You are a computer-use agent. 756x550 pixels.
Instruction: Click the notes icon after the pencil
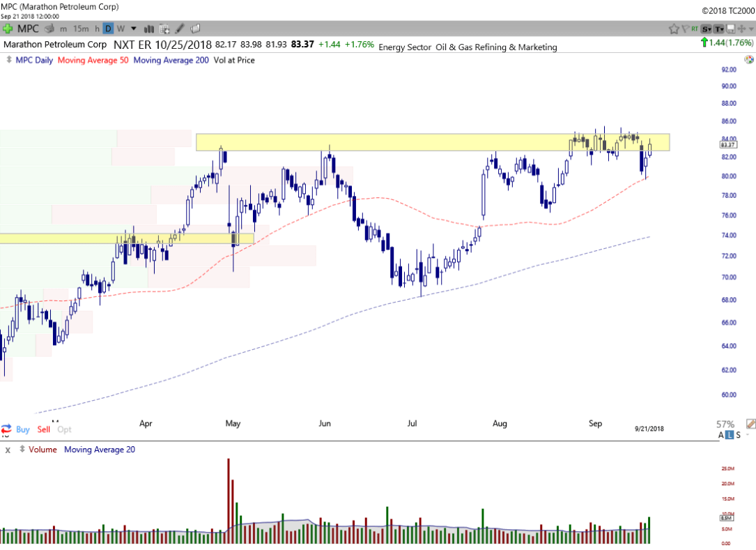coord(195,29)
